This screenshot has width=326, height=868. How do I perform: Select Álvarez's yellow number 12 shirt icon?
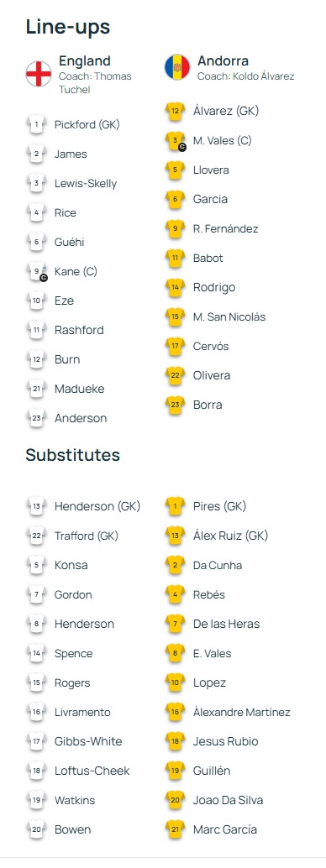[x=175, y=112]
